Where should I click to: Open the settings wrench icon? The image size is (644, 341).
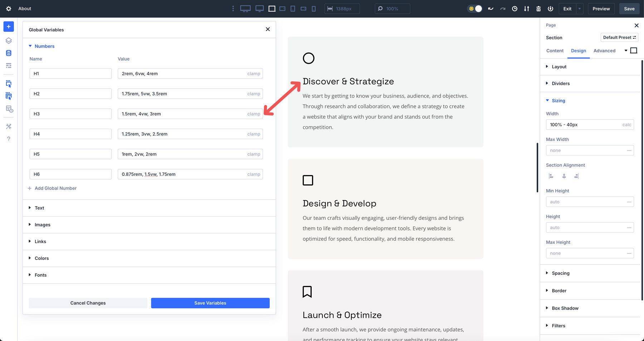[8, 126]
